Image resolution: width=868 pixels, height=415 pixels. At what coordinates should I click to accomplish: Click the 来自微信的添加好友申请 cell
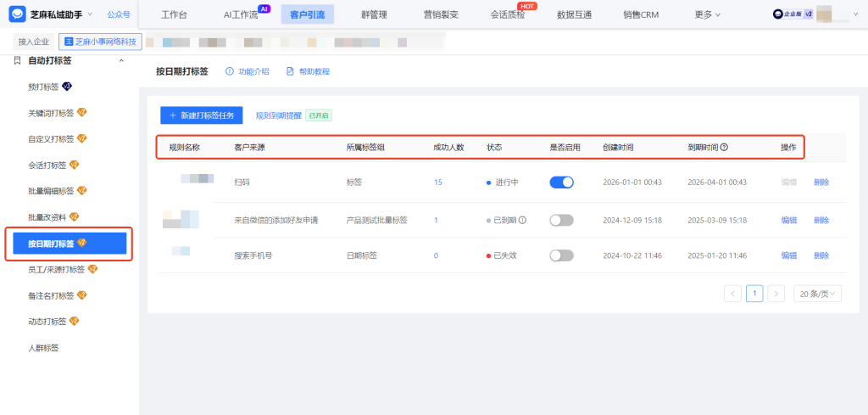276,220
